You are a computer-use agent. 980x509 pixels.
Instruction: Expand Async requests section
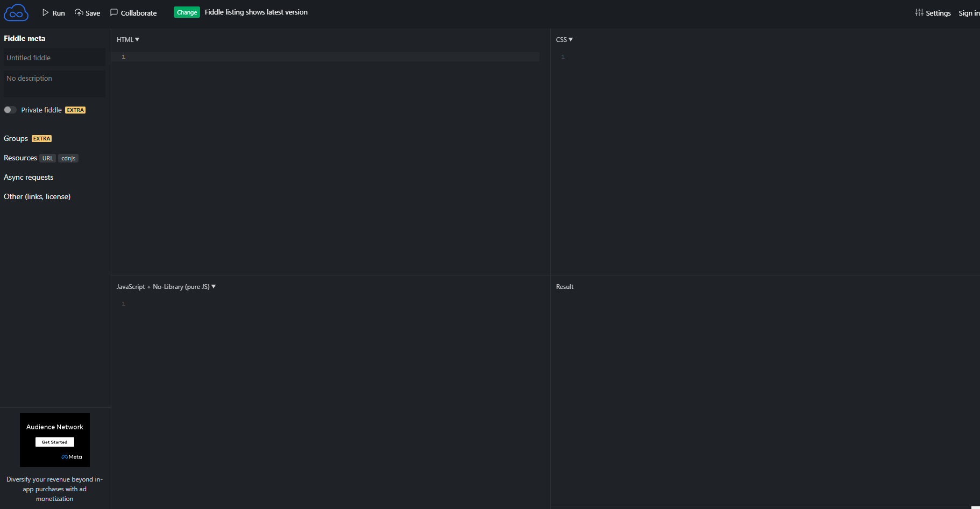click(29, 177)
